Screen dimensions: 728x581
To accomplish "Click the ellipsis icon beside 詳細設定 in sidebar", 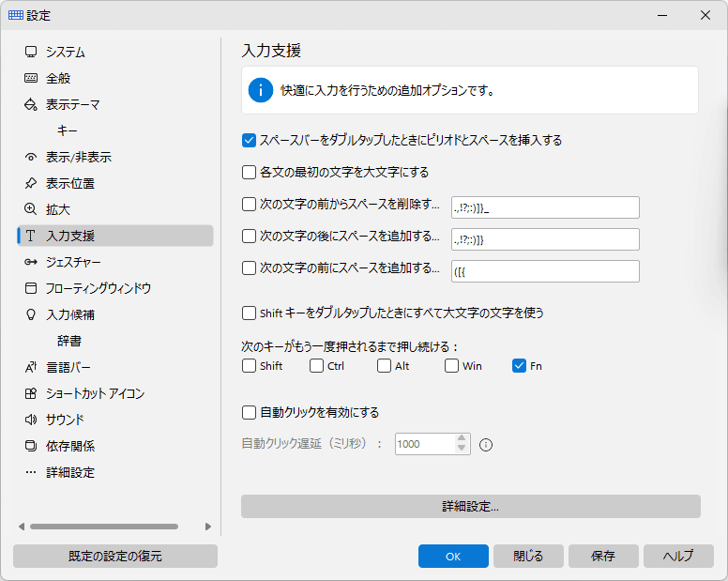I will [x=31, y=472].
